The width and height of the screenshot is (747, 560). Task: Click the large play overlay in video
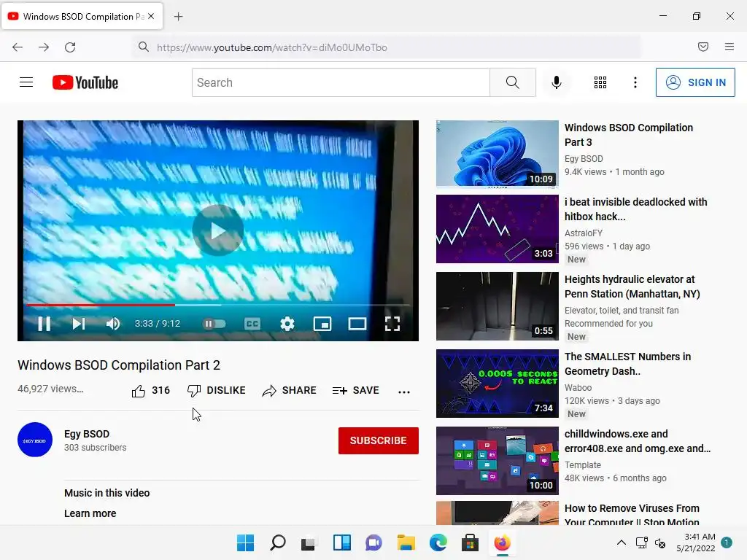[218, 230]
